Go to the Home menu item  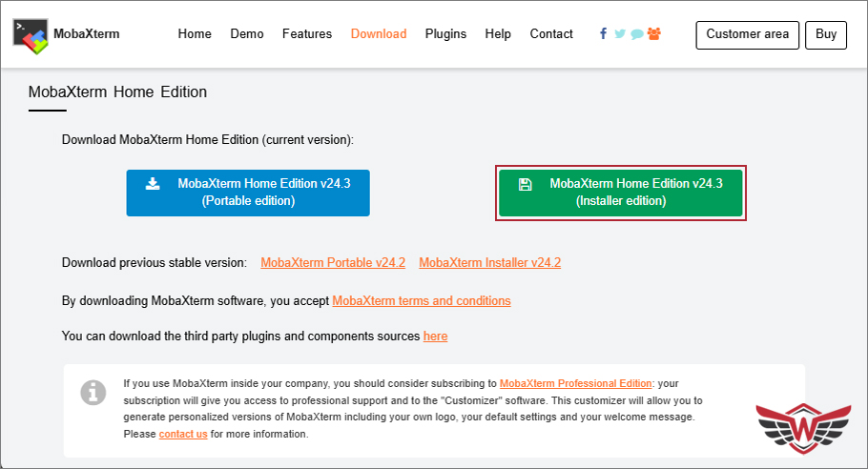195,34
